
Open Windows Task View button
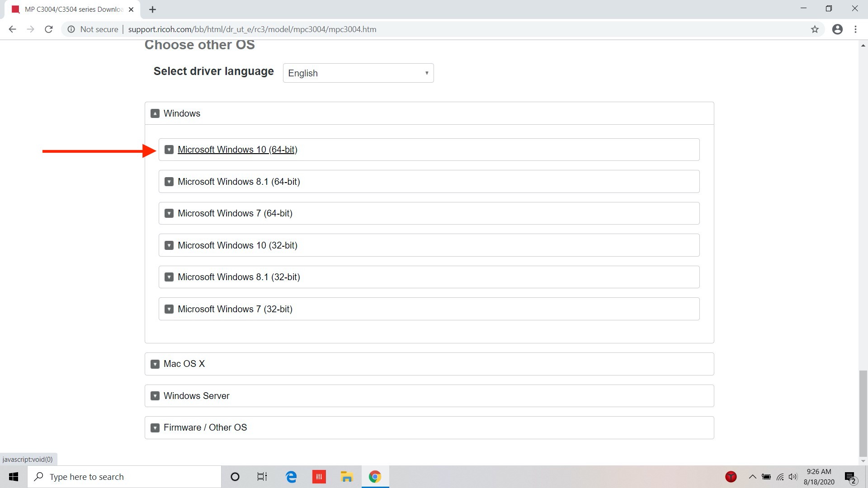[x=262, y=477]
